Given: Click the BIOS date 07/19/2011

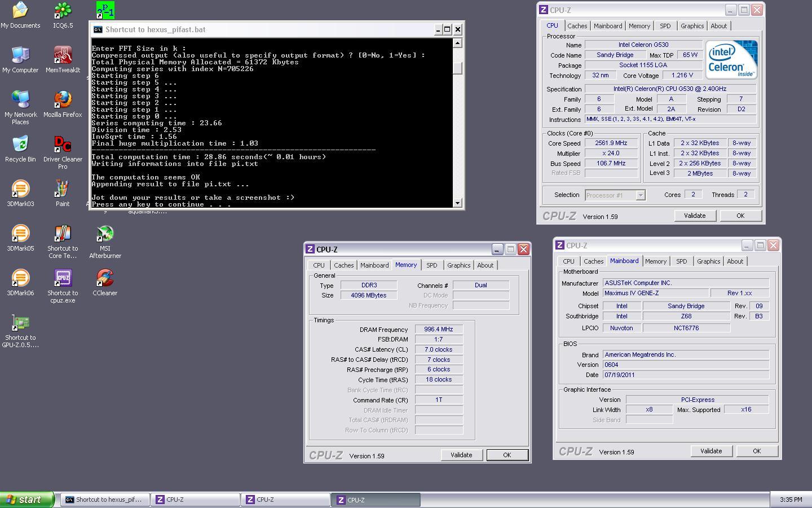Looking at the screenshot, I should pyautogui.click(x=686, y=375).
